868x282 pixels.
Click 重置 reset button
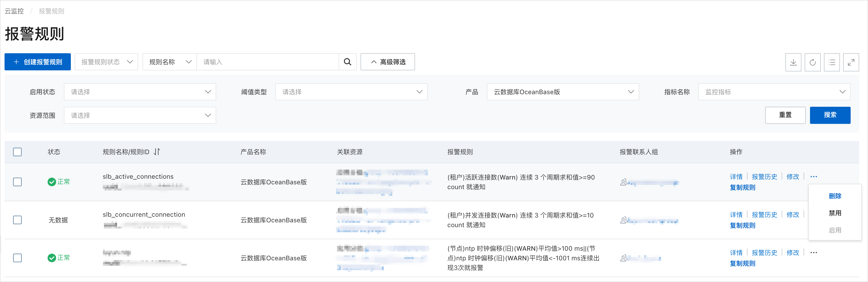click(x=785, y=115)
